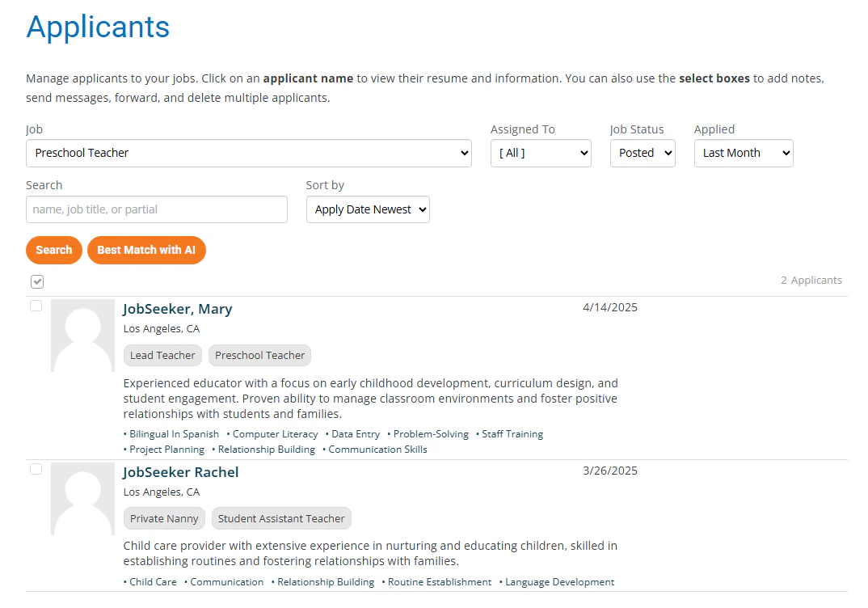The height and width of the screenshot is (608, 868).
Task: Click the Private Nanny job tag
Action: [164, 518]
